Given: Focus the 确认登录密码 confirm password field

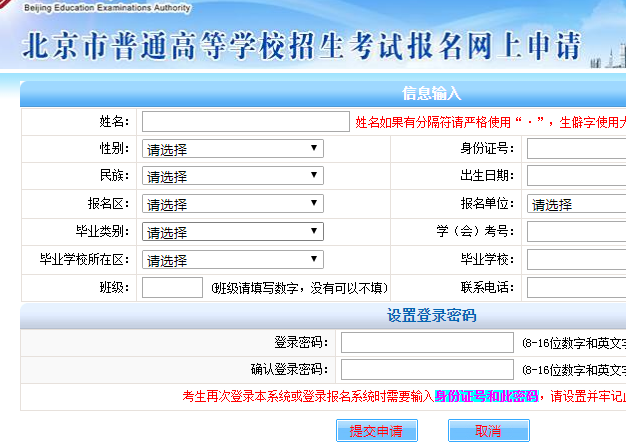Looking at the screenshot, I should pyautogui.click(x=427, y=370).
